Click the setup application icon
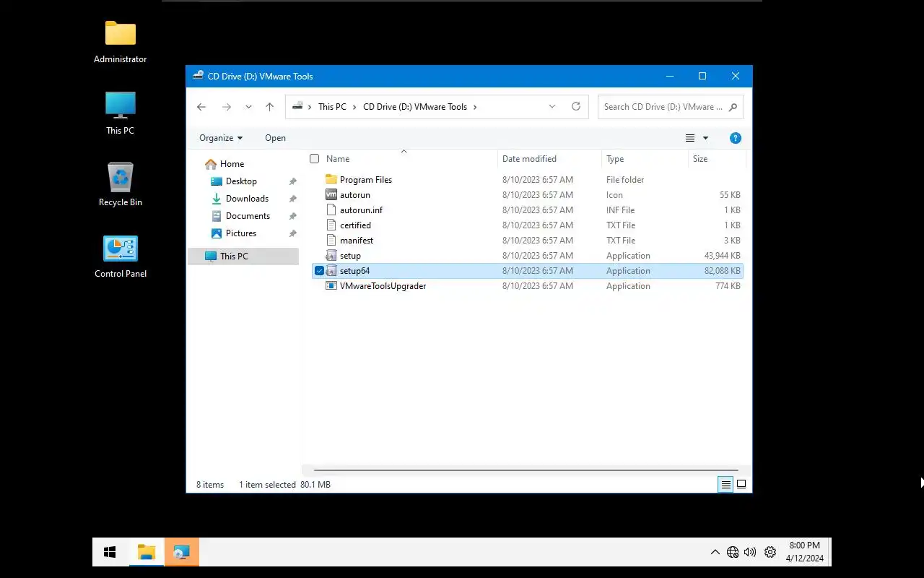924x578 pixels. coord(331,255)
